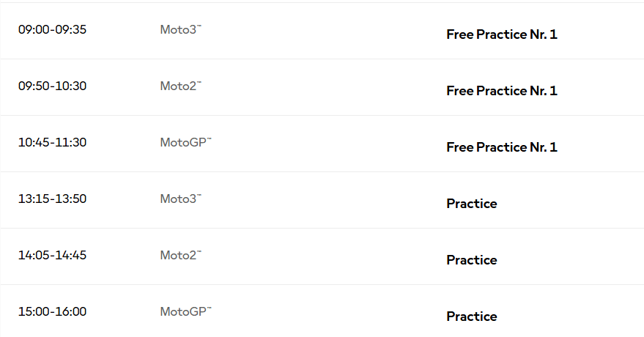The width and height of the screenshot is (644, 337).
Task: Click the 10:45-11:30 time slot
Action: [x=52, y=143]
